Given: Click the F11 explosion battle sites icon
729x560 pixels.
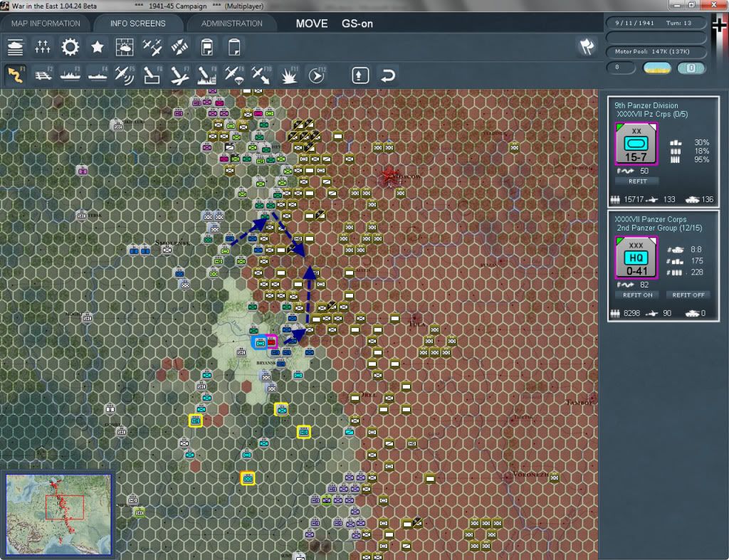Looking at the screenshot, I should [289, 75].
